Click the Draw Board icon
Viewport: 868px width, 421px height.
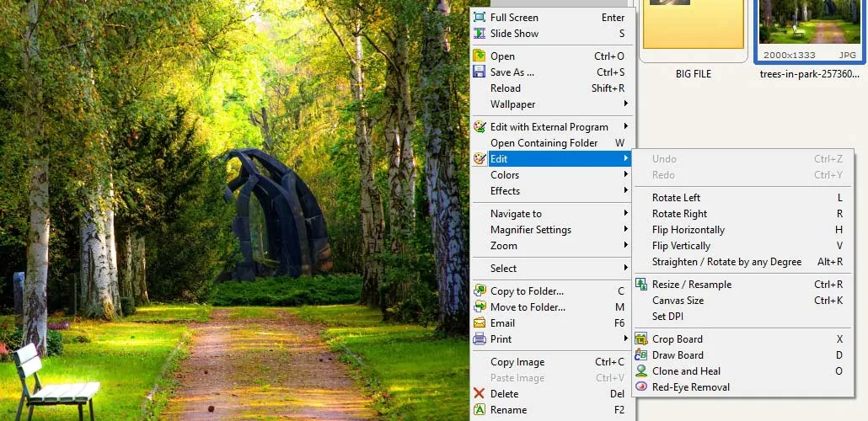point(641,355)
